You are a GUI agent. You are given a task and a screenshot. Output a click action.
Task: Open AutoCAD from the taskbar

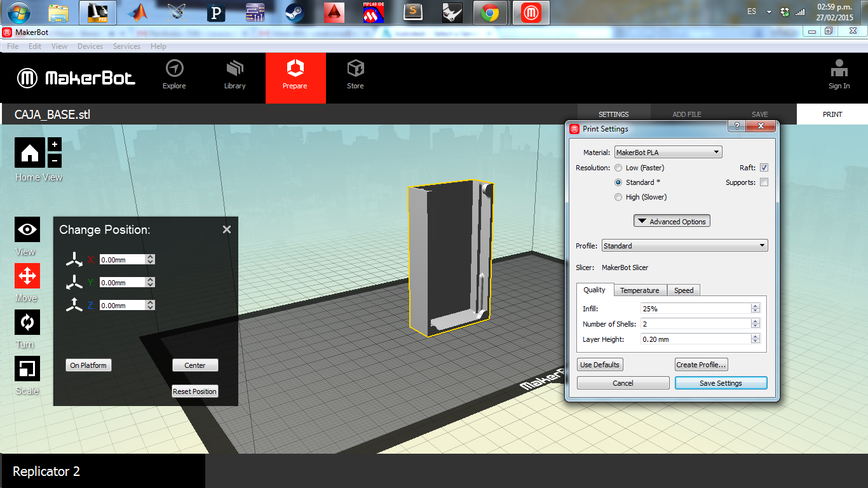point(334,12)
